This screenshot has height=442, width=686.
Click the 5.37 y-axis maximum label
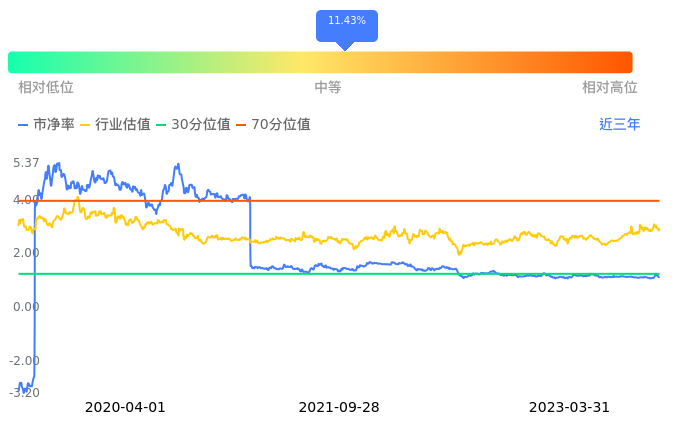coord(26,163)
